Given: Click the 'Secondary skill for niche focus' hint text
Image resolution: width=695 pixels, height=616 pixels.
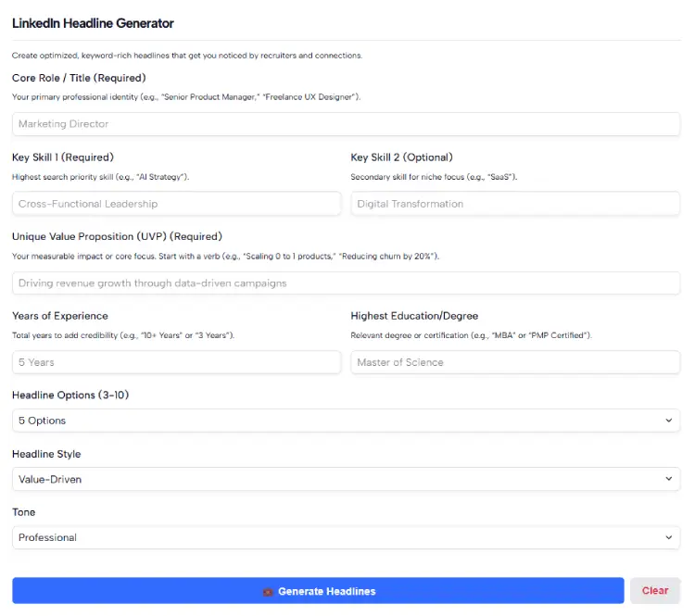Looking at the screenshot, I should click(x=434, y=177).
